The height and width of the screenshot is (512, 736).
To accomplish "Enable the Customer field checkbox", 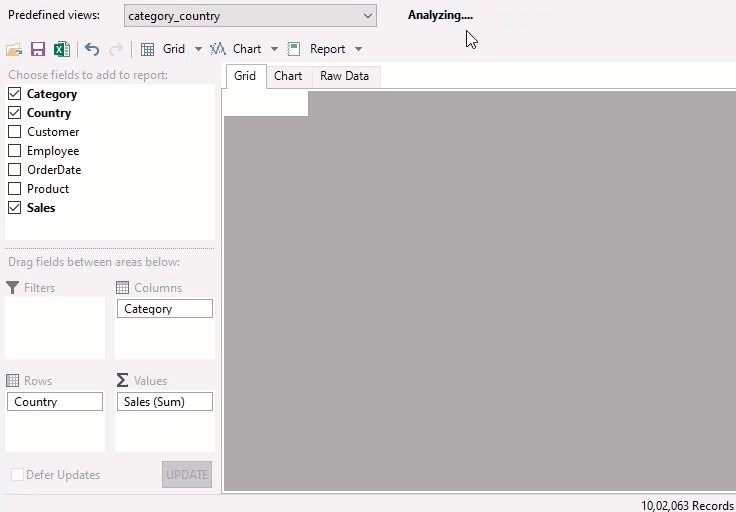I will point(14,132).
